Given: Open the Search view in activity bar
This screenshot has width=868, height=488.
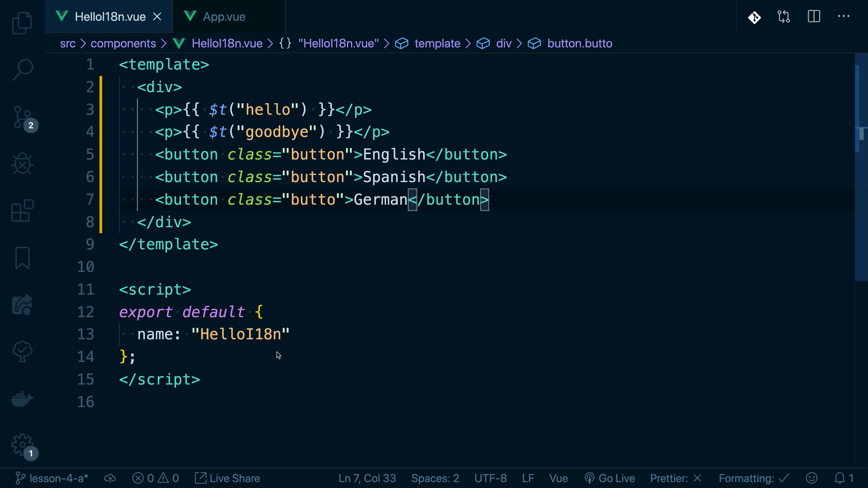Looking at the screenshot, I should 22,70.
